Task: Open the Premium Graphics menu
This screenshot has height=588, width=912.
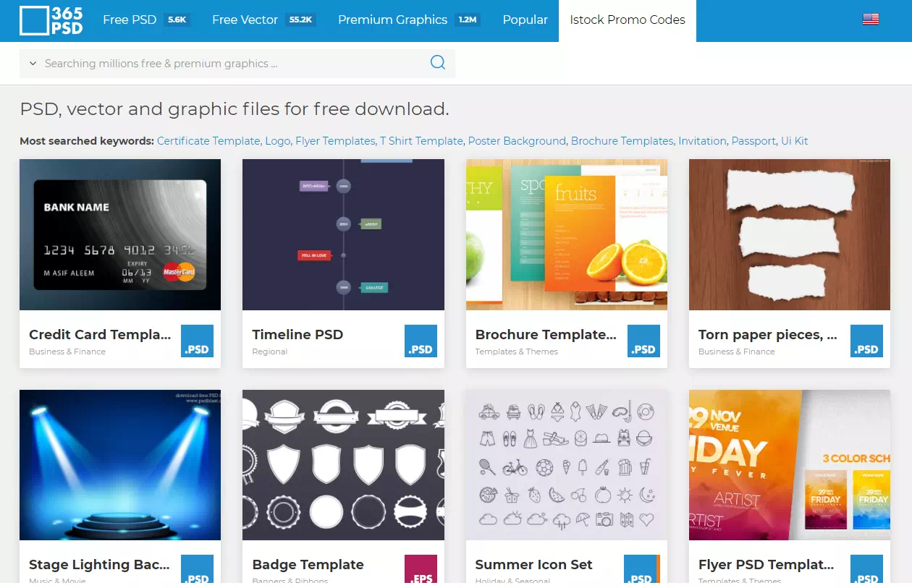Action: point(392,20)
